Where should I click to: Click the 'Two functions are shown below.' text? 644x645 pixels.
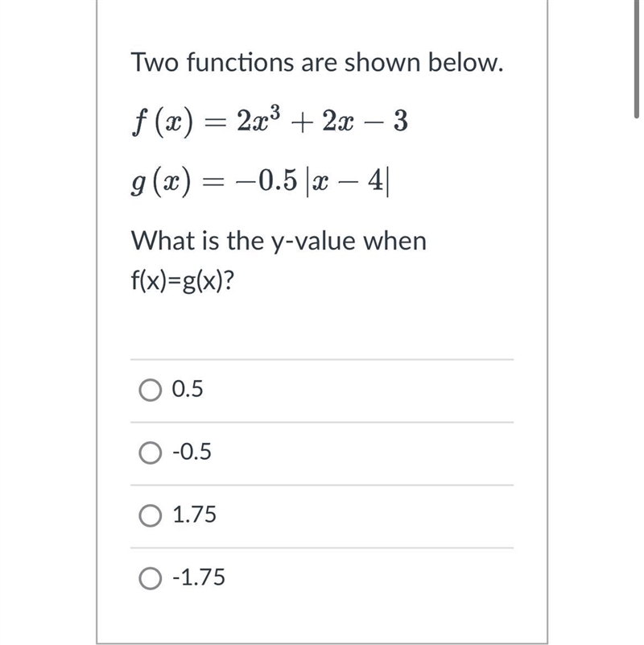point(317,63)
